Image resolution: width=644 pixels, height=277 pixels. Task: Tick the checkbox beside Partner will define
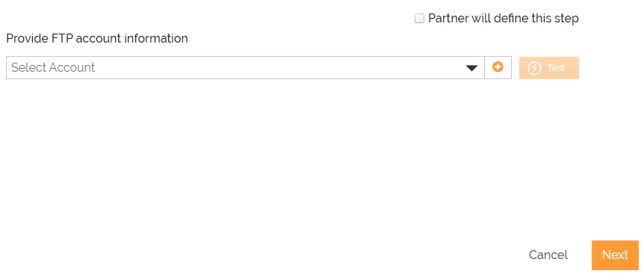pos(419,19)
